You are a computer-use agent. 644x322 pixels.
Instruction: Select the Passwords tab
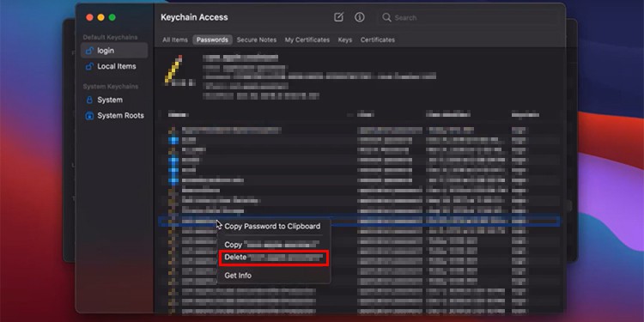coord(212,39)
